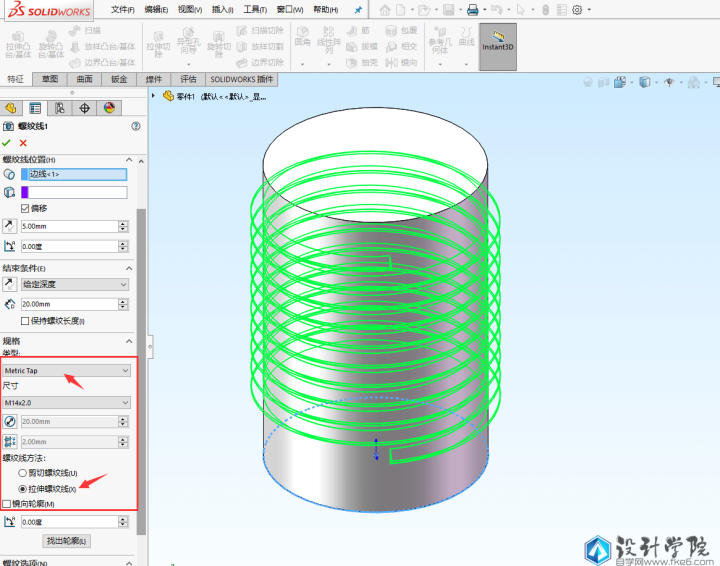The image size is (720, 566).
Task: Open the 插入 menu
Action: click(223, 10)
